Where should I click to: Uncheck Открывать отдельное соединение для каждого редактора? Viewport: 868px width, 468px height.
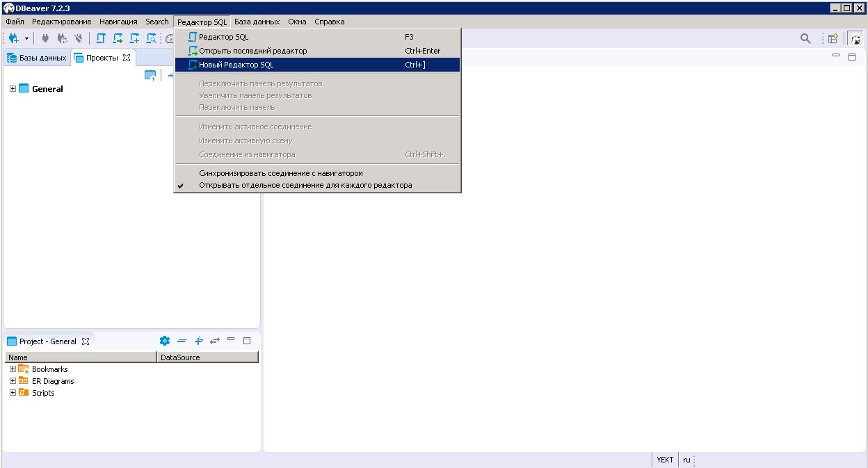(x=318, y=185)
